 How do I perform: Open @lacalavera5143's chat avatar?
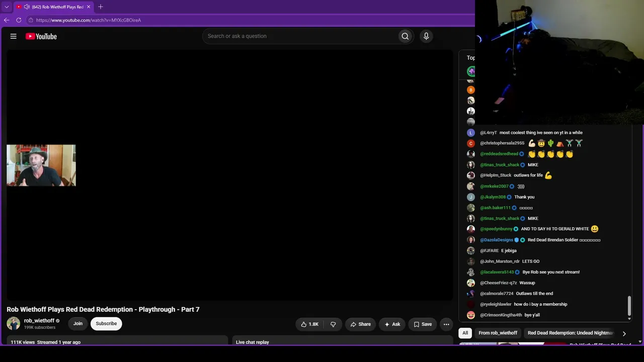(x=471, y=272)
